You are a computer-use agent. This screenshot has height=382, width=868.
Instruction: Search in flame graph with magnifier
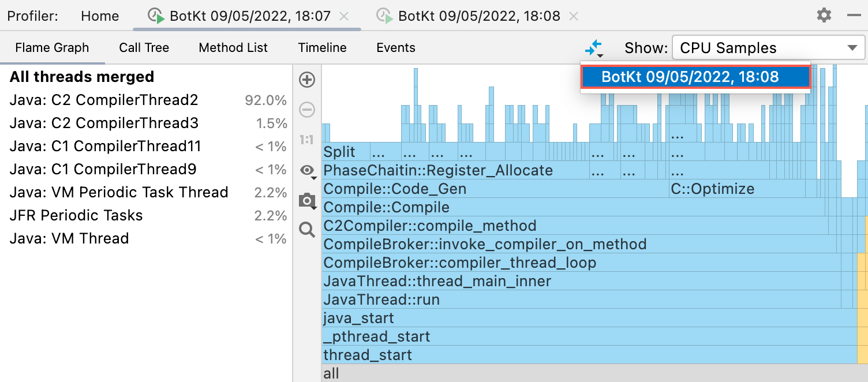click(x=307, y=230)
